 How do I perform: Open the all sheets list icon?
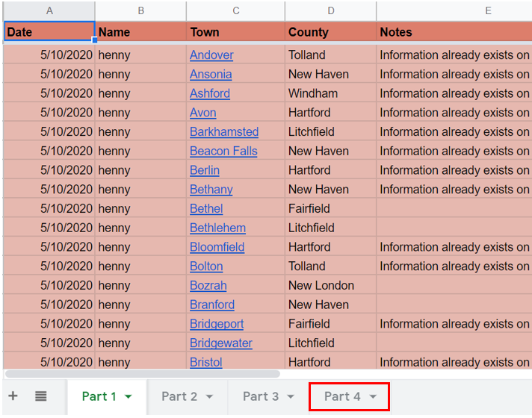coord(41,396)
